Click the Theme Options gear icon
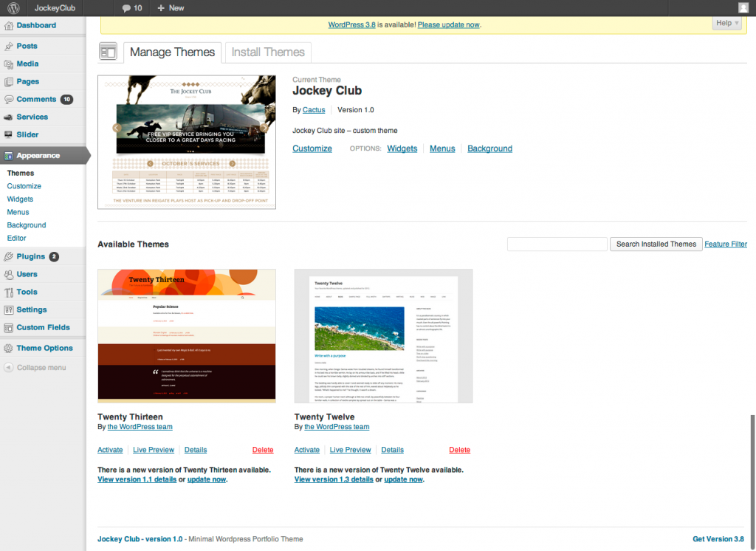The width and height of the screenshot is (756, 551). coord(9,349)
